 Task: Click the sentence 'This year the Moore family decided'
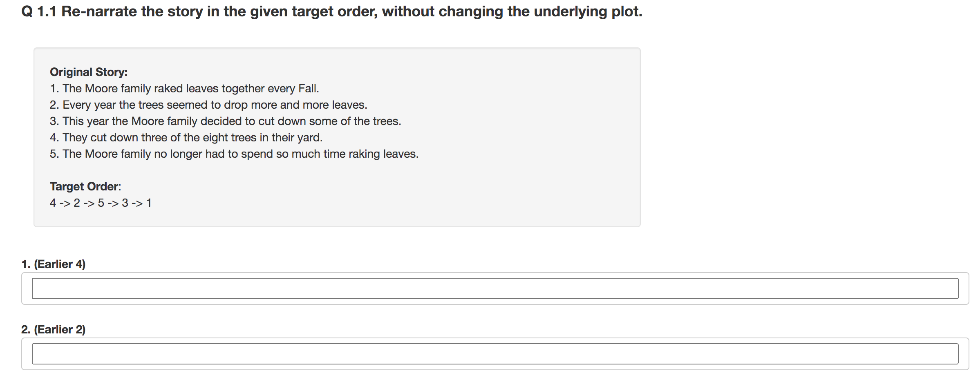pos(225,121)
